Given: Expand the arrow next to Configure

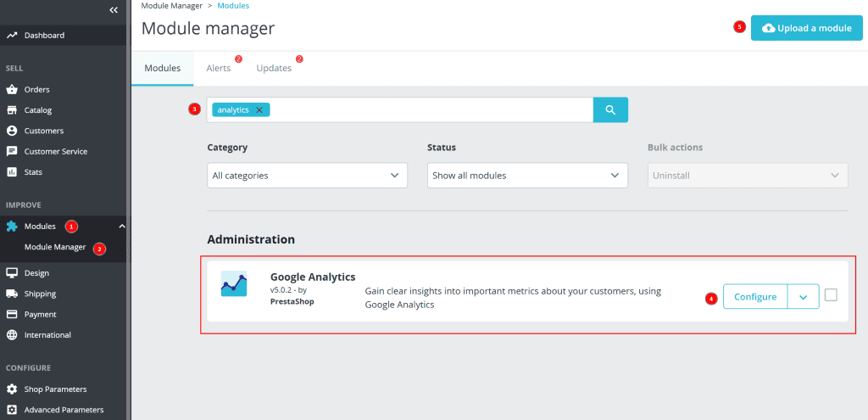Looking at the screenshot, I should click(x=804, y=297).
